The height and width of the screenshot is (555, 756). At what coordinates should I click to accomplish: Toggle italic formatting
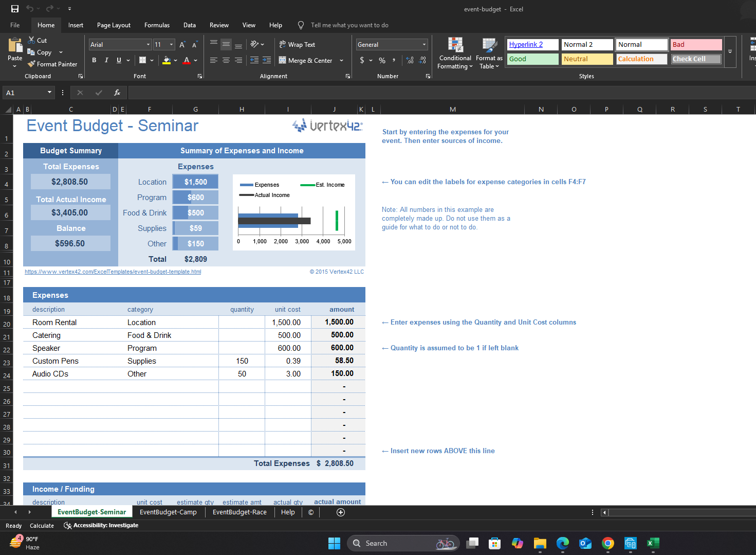106,60
